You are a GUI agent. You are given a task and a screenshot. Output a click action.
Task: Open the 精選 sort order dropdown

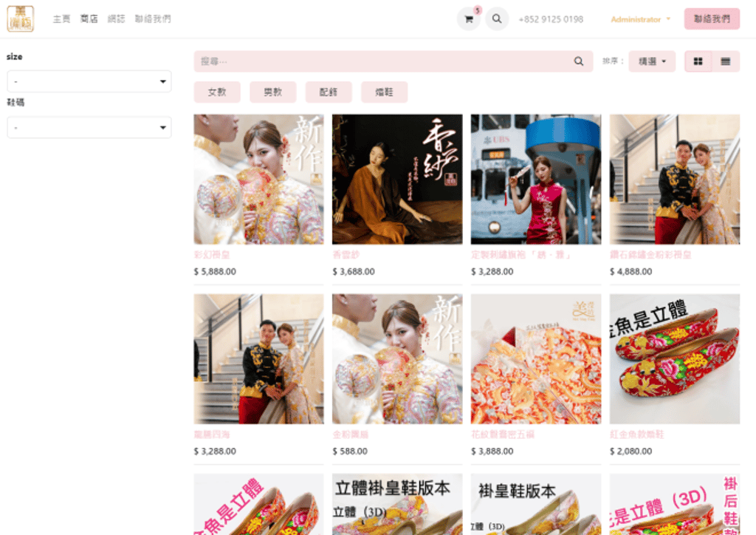(x=651, y=61)
